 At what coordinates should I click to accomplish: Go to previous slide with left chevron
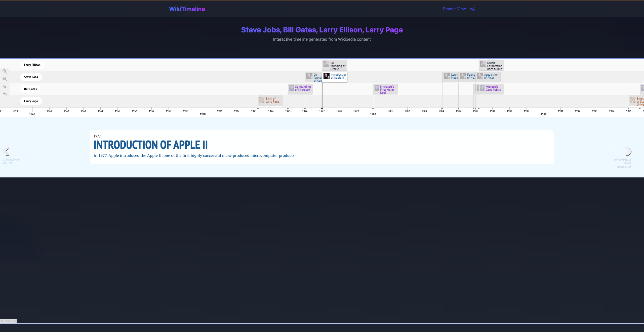(6, 151)
